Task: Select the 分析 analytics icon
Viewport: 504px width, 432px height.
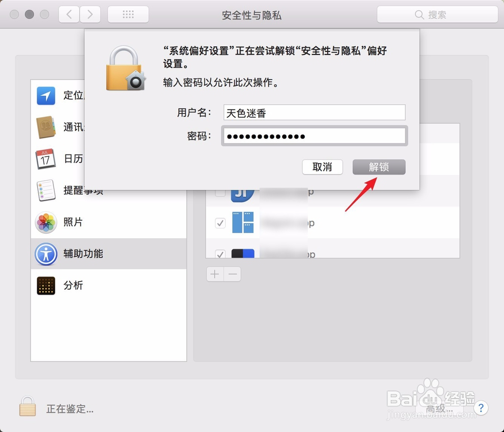Action: pos(46,285)
